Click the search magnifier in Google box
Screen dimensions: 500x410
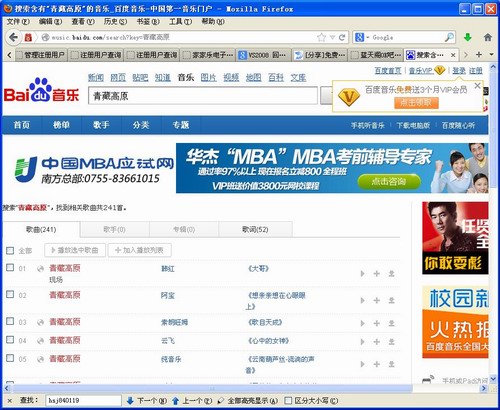[449, 37]
